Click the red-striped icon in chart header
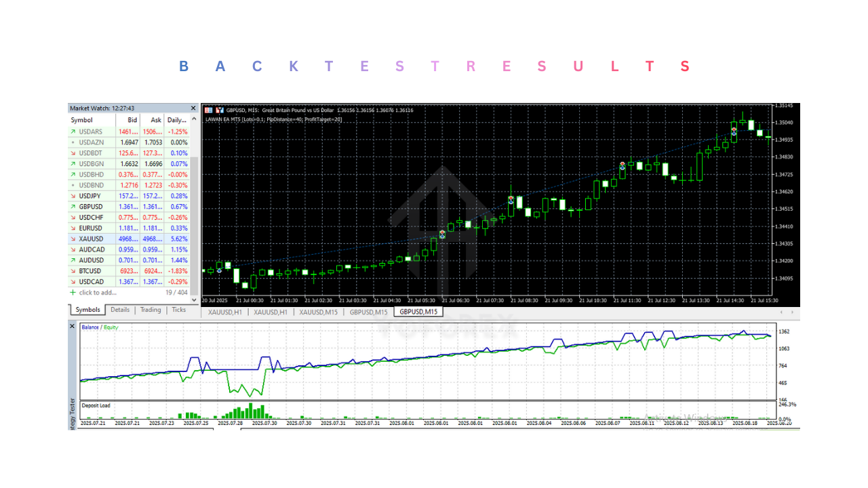 pyautogui.click(x=208, y=110)
